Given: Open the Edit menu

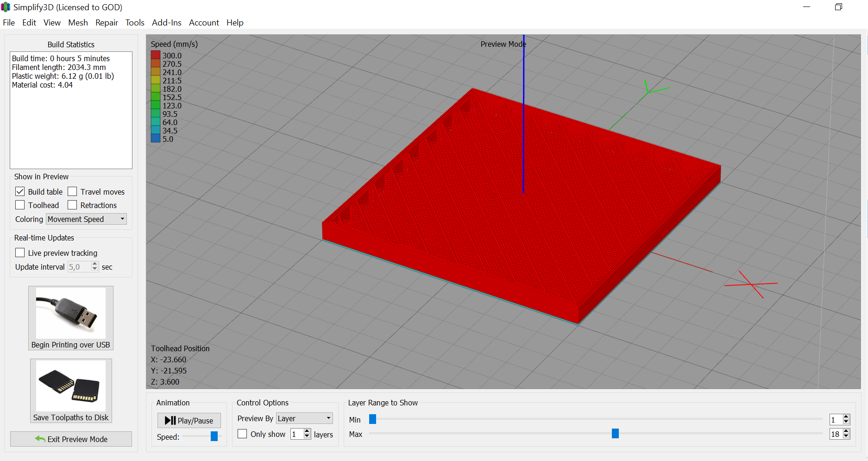Looking at the screenshot, I should pos(29,23).
